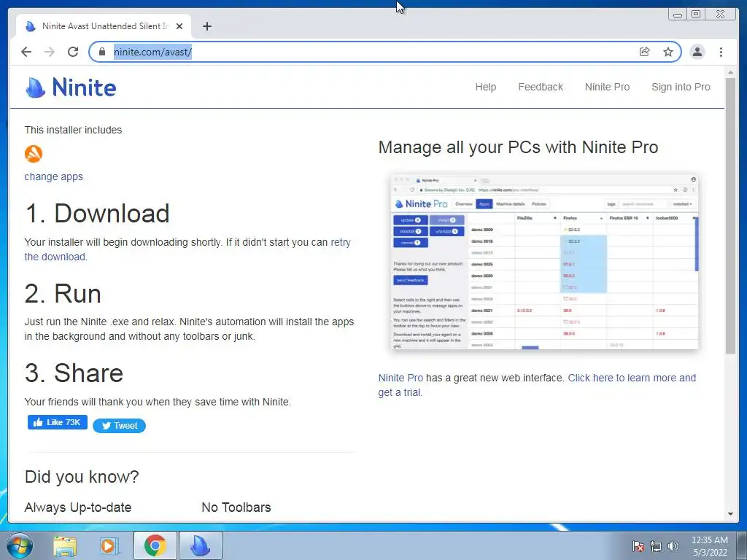
Task: Click the padlock site info icon
Action: [101, 52]
